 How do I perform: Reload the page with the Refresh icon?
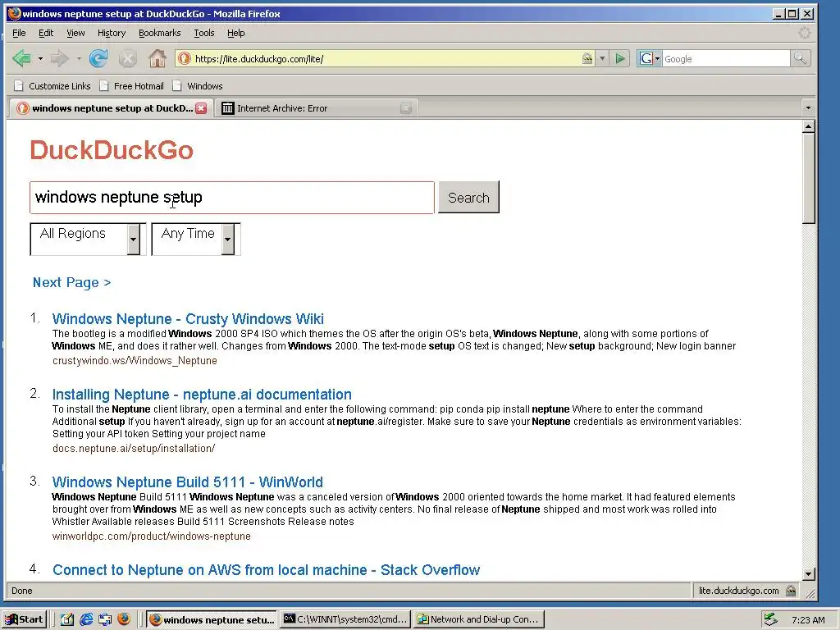pos(98,58)
